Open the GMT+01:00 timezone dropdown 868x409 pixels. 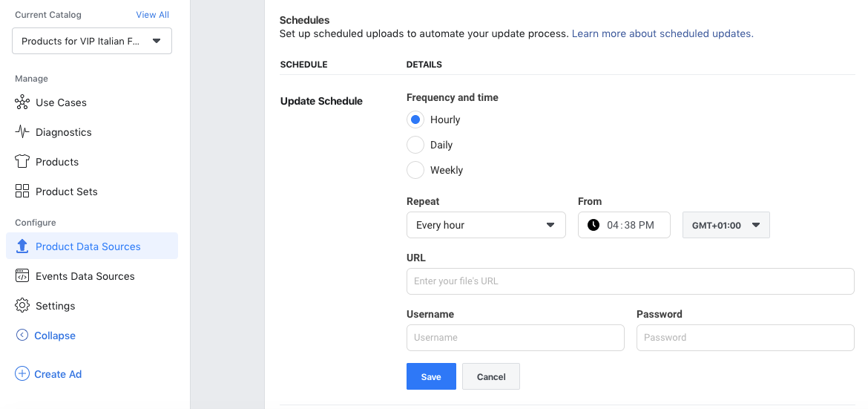pyautogui.click(x=726, y=225)
